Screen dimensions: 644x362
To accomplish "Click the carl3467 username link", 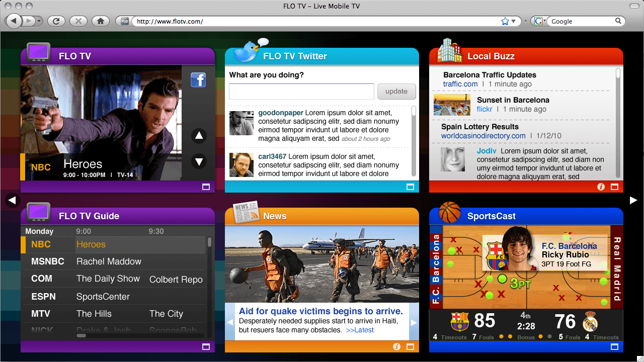I will point(272,156).
